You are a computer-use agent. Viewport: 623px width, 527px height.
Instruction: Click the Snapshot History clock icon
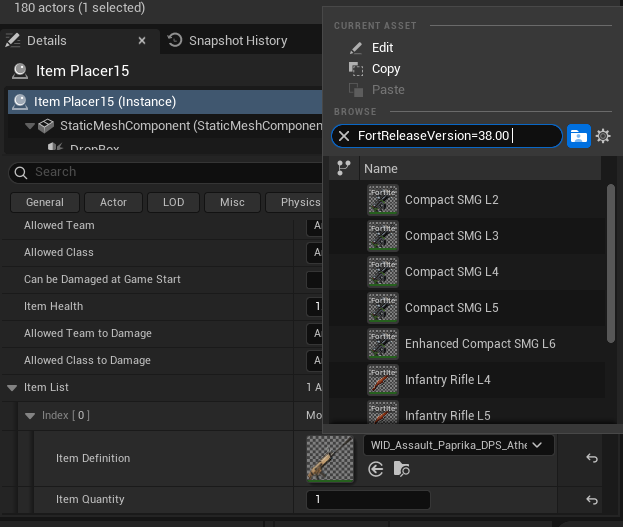coord(175,40)
